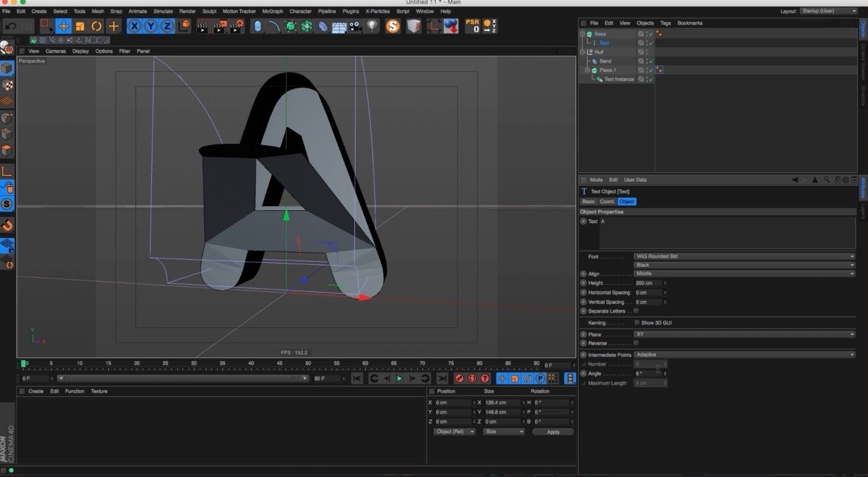Screen dimensions: 868x477
Task: Enable the Separate Letters checkbox
Action: click(636, 311)
